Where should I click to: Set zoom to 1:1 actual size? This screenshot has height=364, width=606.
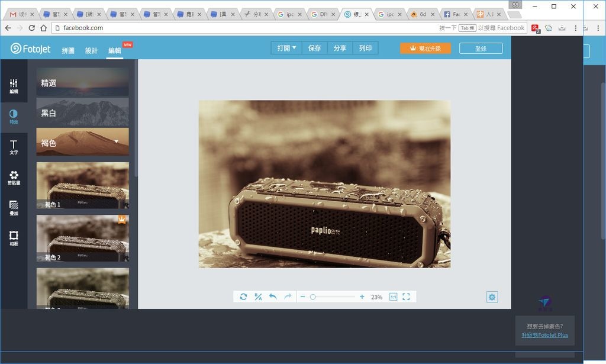(393, 297)
